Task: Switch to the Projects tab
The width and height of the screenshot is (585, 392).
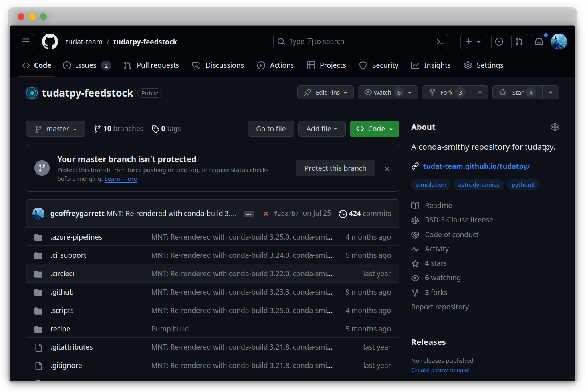Action: pyautogui.click(x=327, y=65)
